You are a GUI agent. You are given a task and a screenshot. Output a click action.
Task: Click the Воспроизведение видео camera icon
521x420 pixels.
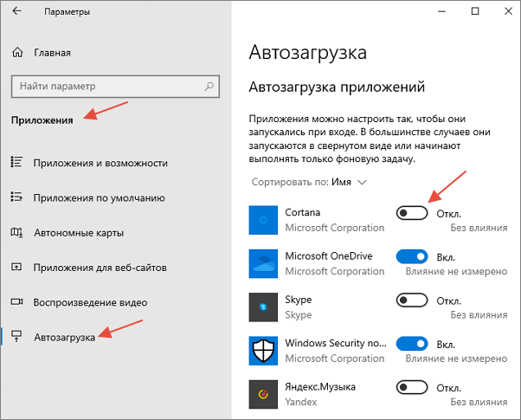click(16, 302)
